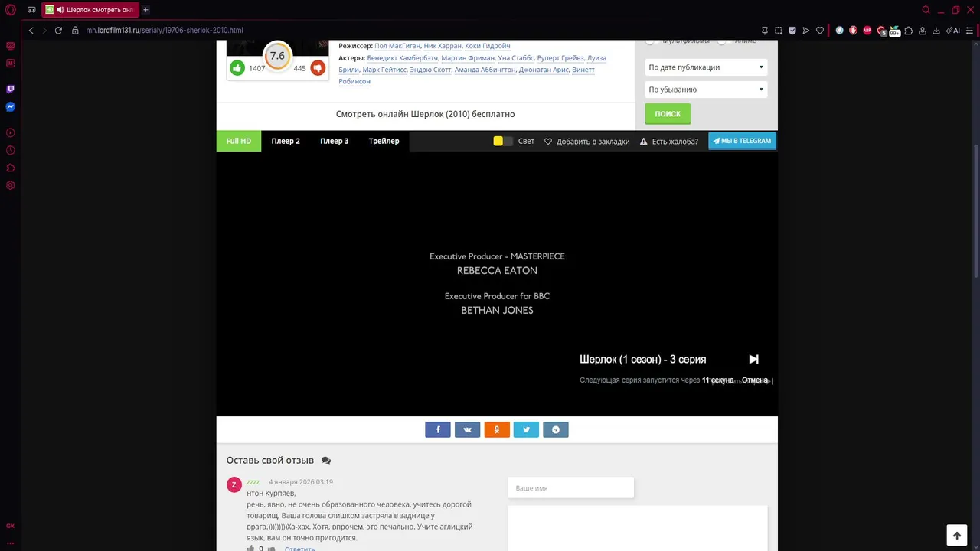Reload the current page
The width and height of the screenshot is (980, 551).
tap(58, 31)
